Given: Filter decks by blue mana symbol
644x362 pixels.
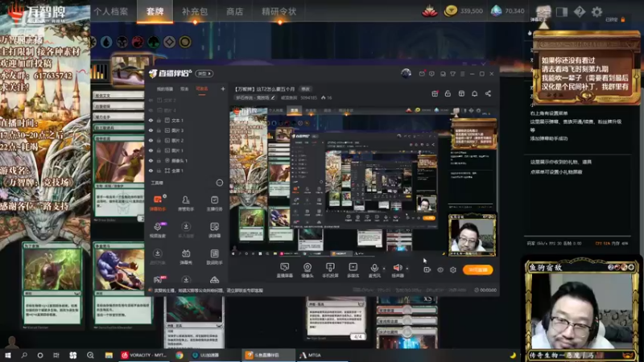Looking at the screenshot, I should tap(106, 42).
